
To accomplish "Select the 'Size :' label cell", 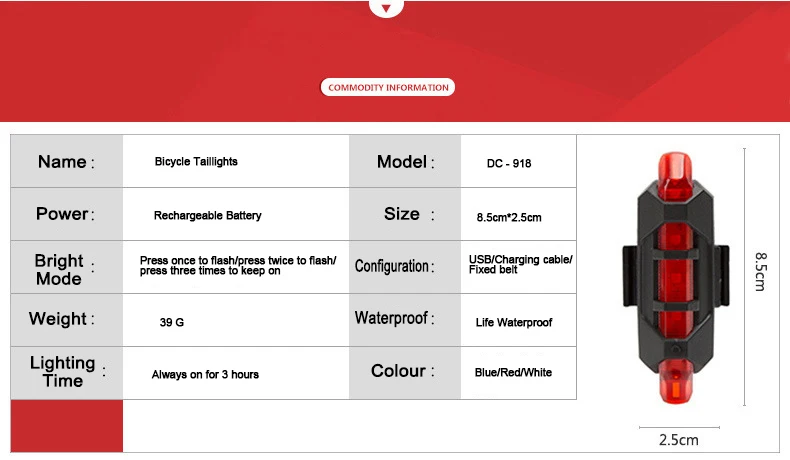I will click(405, 214).
